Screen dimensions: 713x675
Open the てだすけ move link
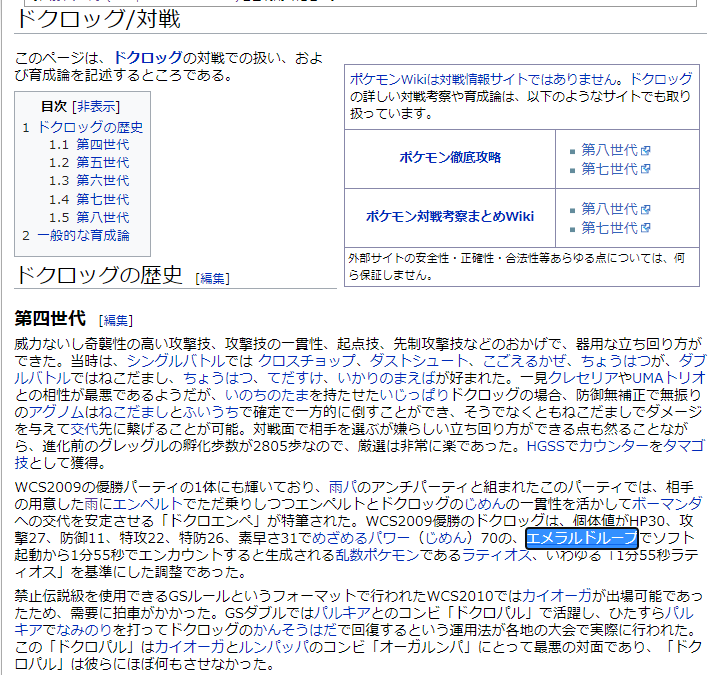pyautogui.click(x=295, y=378)
